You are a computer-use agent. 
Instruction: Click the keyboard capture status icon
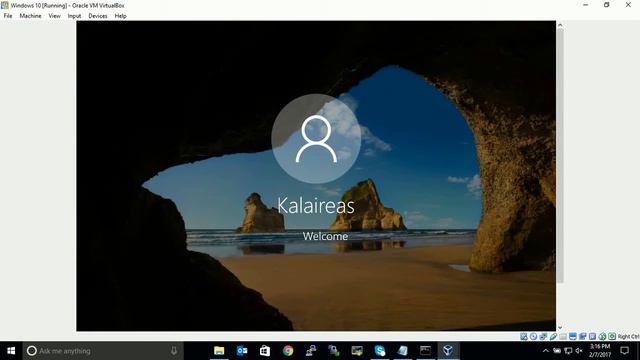click(x=612, y=336)
